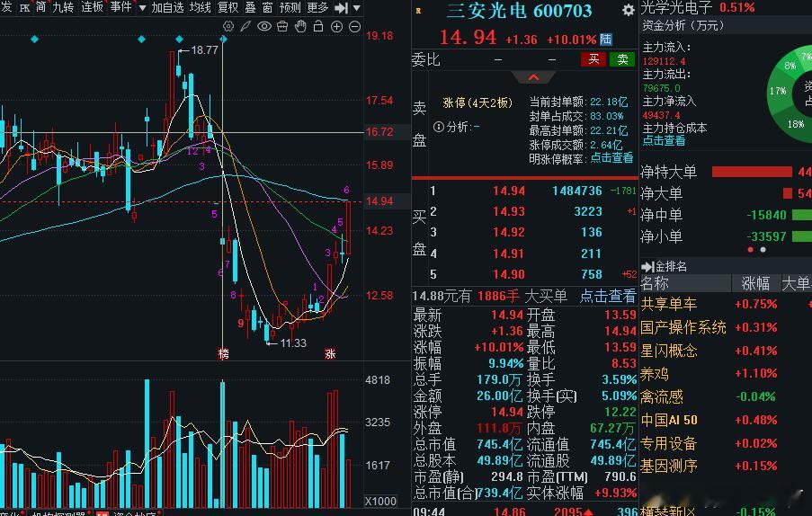
Task: Open 预测 forecast tool
Action: click(290, 7)
